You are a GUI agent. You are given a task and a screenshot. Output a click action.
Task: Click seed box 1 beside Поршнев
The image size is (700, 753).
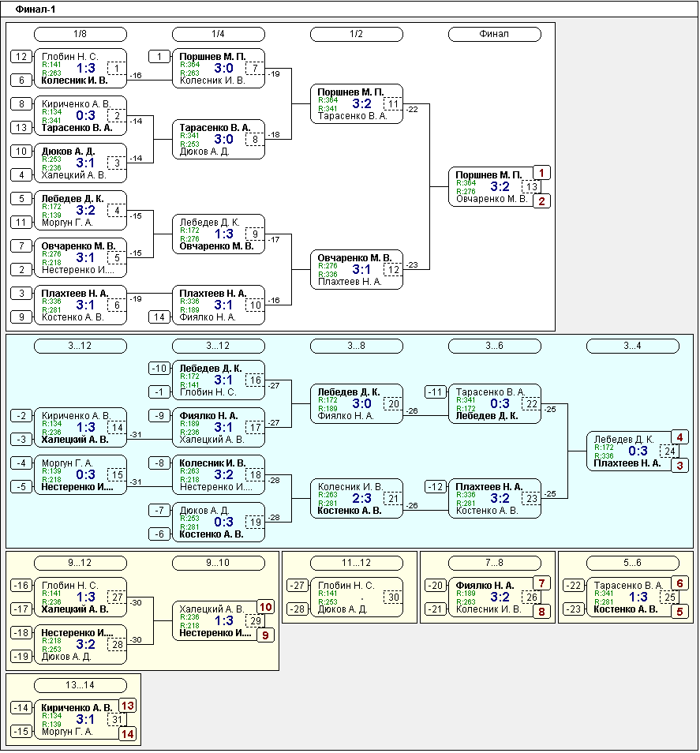pos(159,57)
